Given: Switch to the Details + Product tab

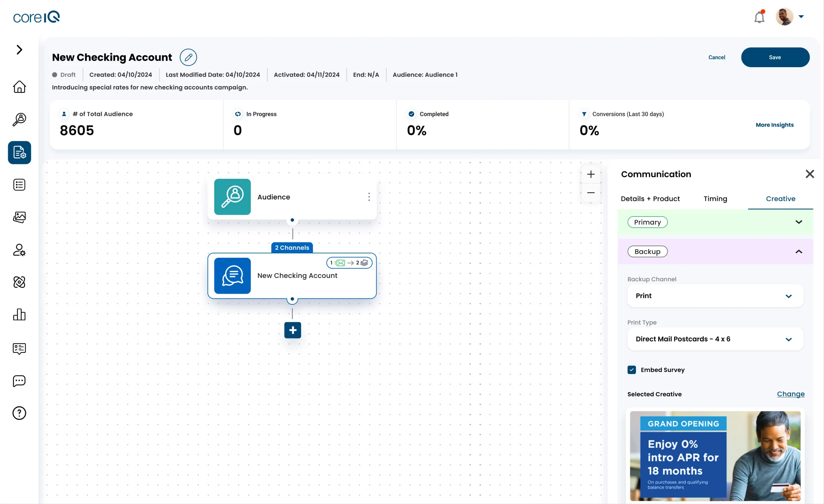Looking at the screenshot, I should pos(650,199).
